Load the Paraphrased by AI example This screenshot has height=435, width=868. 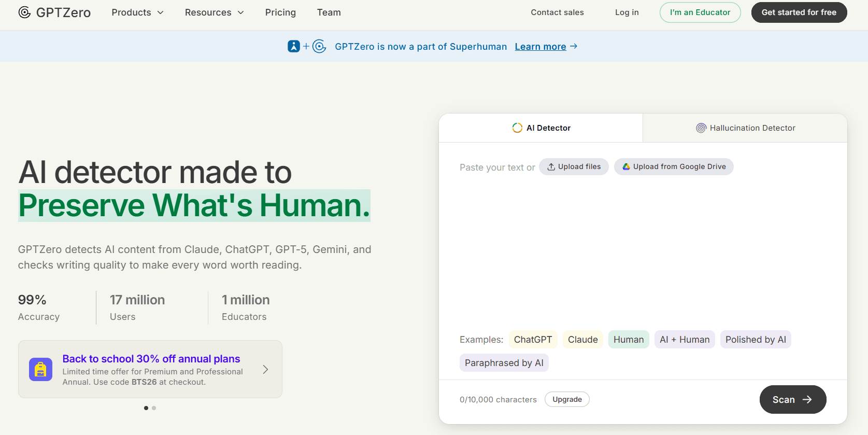(x=504, y=363)
